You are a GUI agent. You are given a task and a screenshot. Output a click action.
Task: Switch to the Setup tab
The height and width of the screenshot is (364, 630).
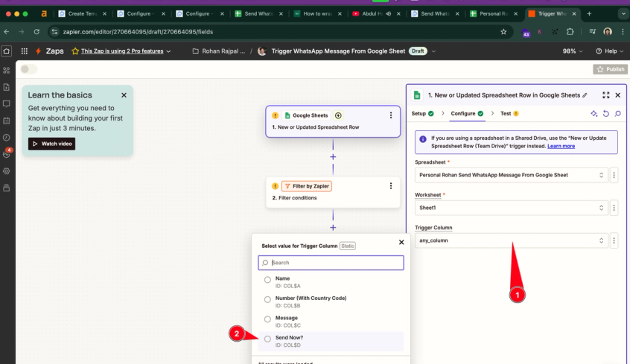(x=422, y=114)
